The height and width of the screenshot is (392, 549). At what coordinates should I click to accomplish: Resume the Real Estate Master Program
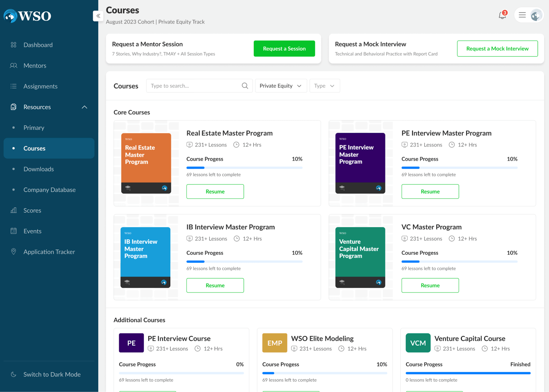215,191
